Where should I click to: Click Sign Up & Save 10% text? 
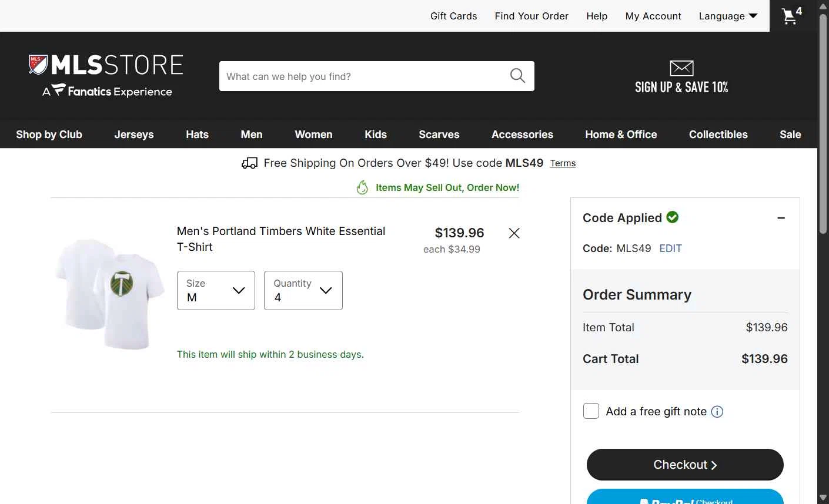tap(681, 88)
